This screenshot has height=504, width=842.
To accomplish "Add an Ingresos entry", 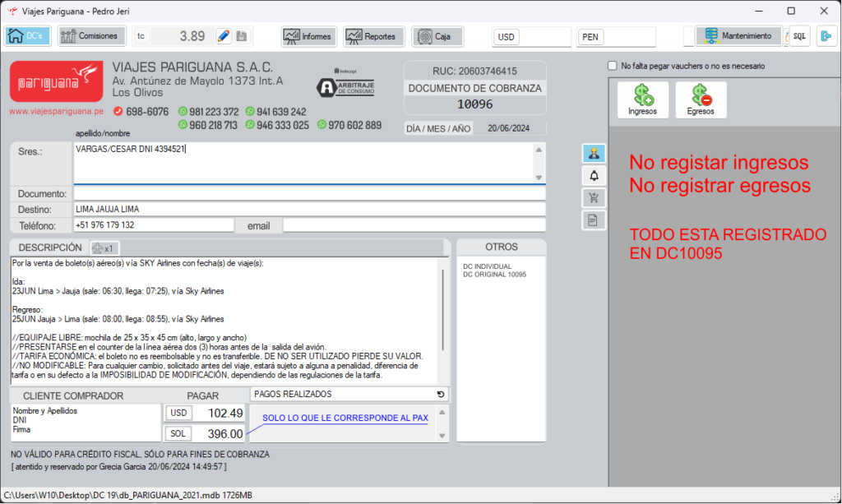I will click(643, 99).
